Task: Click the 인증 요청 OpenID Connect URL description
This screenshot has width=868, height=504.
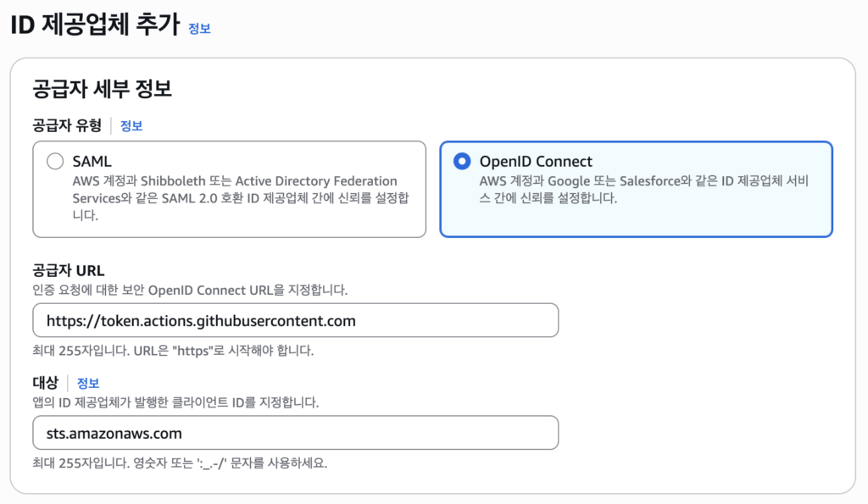Action: 190,291
